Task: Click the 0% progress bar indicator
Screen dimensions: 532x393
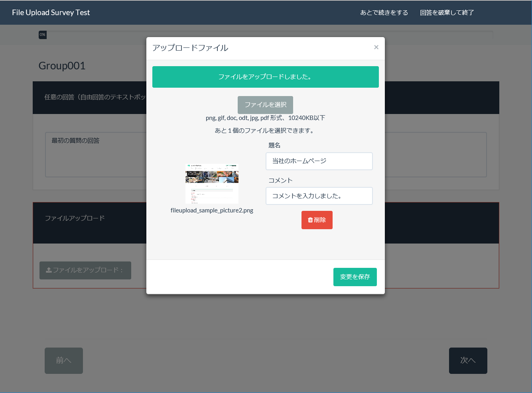Action: pos(43,35)
